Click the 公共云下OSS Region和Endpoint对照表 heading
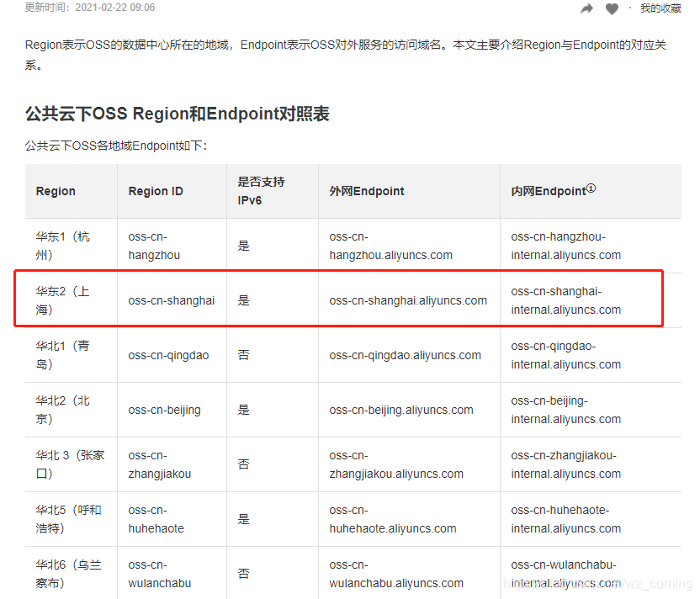 pyautogui.click(x=178, y=114)
